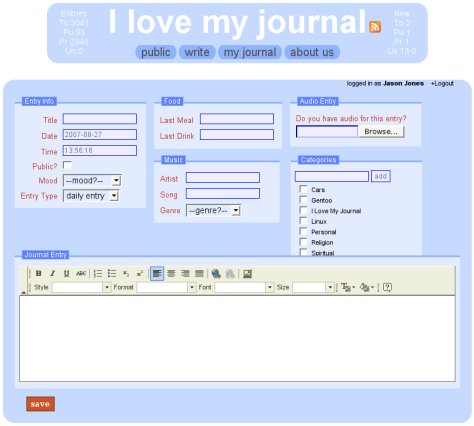This screenshot has width=474, height=426.
Task: Open the about us tab
Action: click(312, 52)
